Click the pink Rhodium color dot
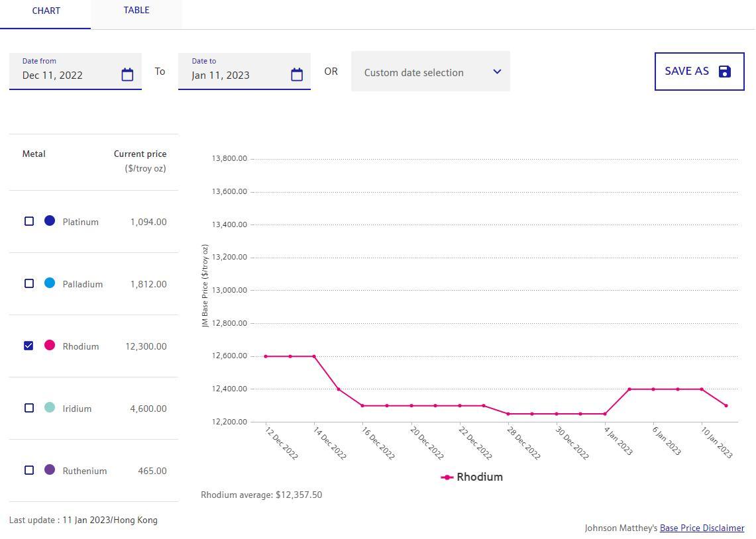Viewport: 756px width, 539px height. [50, 345]
